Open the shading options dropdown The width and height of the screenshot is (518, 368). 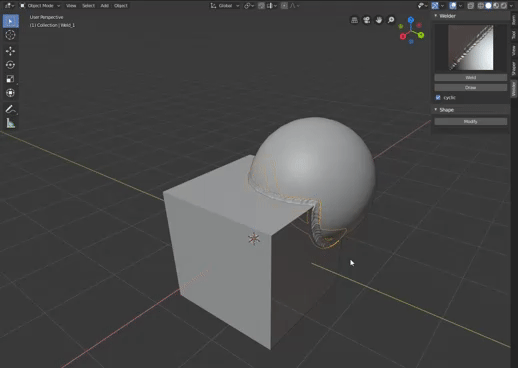[x=511, y=5]
